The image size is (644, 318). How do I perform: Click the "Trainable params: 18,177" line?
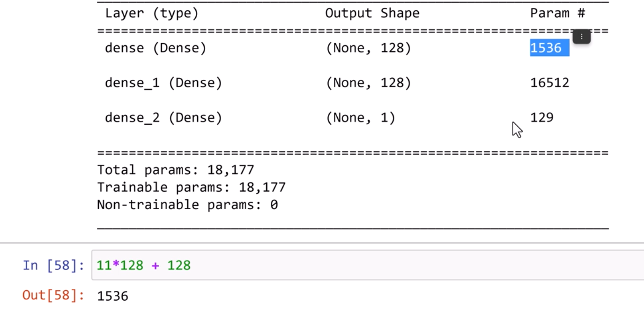(x=191, y=187)
